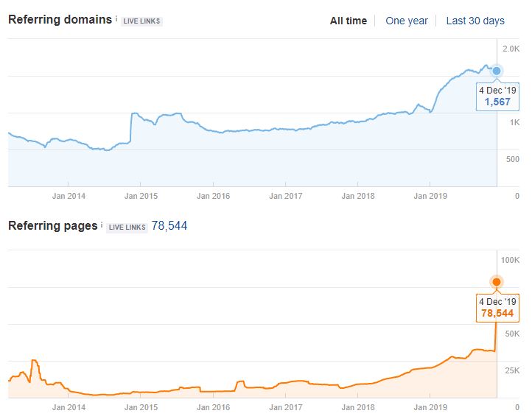Screen dimensions: 532x419
Task: Click the 500 axis label
Action: point(513,159)
